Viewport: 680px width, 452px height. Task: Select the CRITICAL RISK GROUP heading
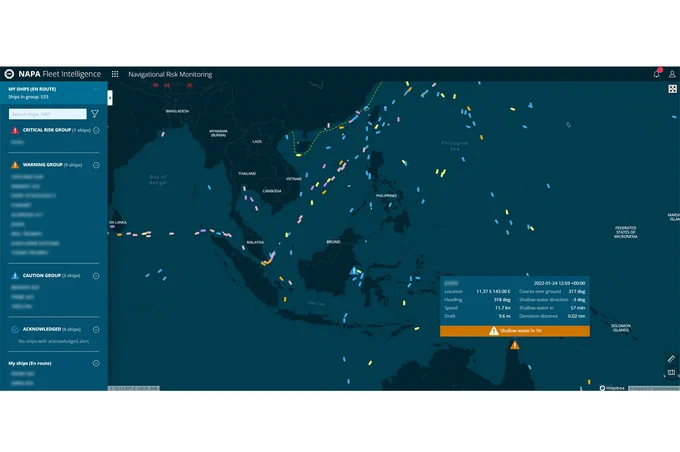[x=47, y=130]
